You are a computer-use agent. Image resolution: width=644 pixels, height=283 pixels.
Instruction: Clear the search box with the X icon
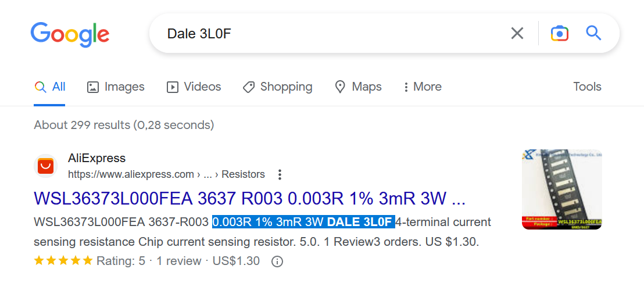point(517,33)
